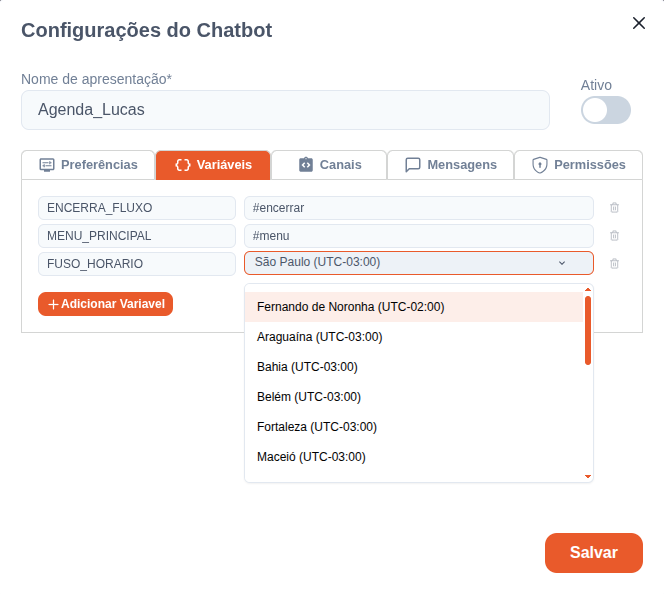Viewport: 664px width, 594px height.
Task: Click the Preferências tab
Action: pos(88,165)
